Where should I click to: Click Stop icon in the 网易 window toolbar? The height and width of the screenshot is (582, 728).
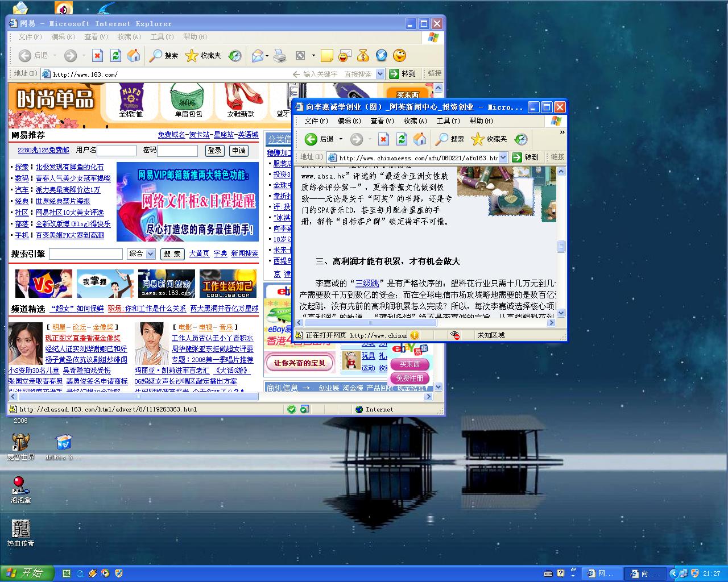click(x=97, y=55)
